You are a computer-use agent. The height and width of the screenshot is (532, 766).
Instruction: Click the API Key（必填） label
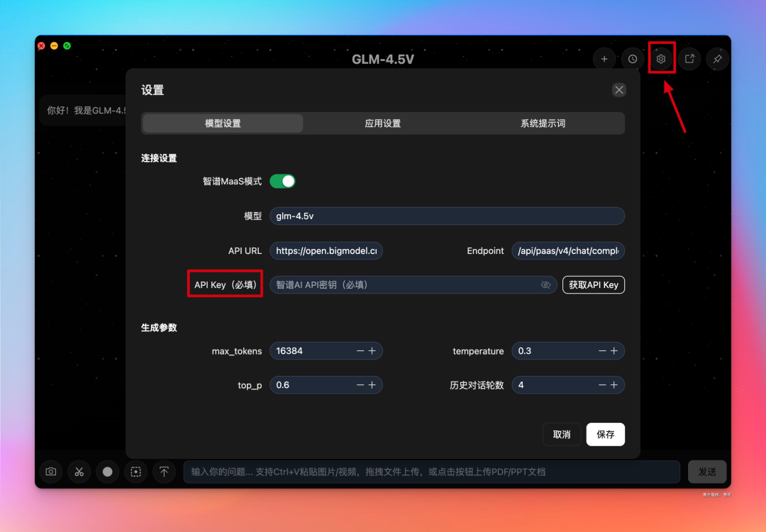[226, 285]
